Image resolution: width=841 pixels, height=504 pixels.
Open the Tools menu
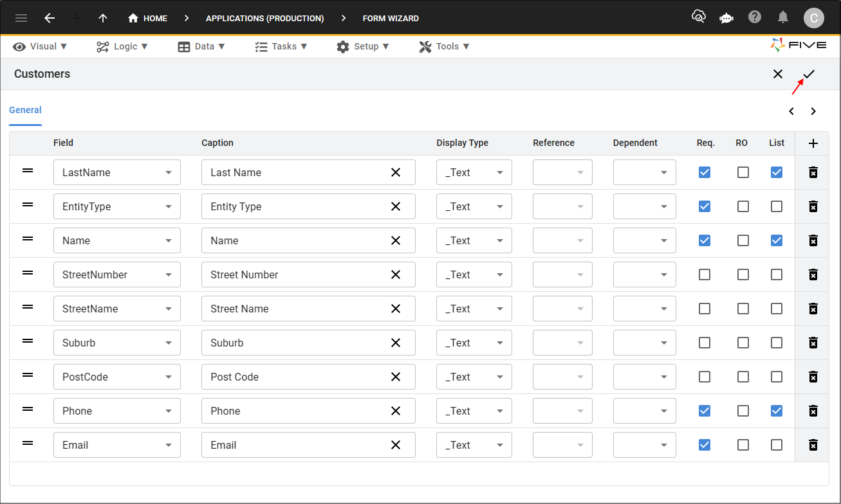(444, 46)
